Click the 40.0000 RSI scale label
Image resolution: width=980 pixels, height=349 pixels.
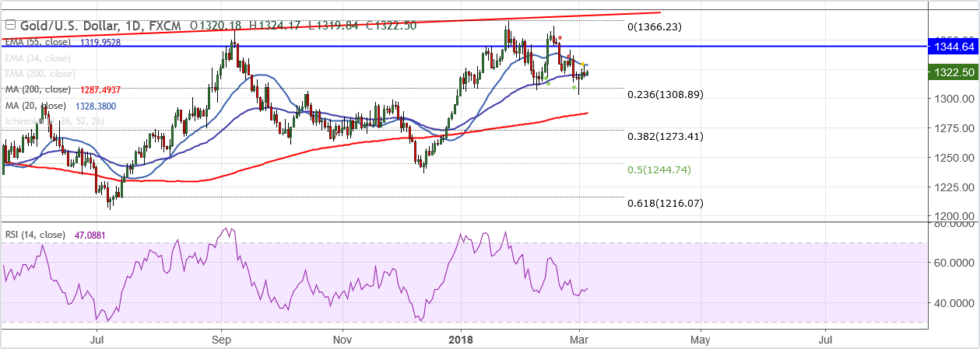pos(953,304)
